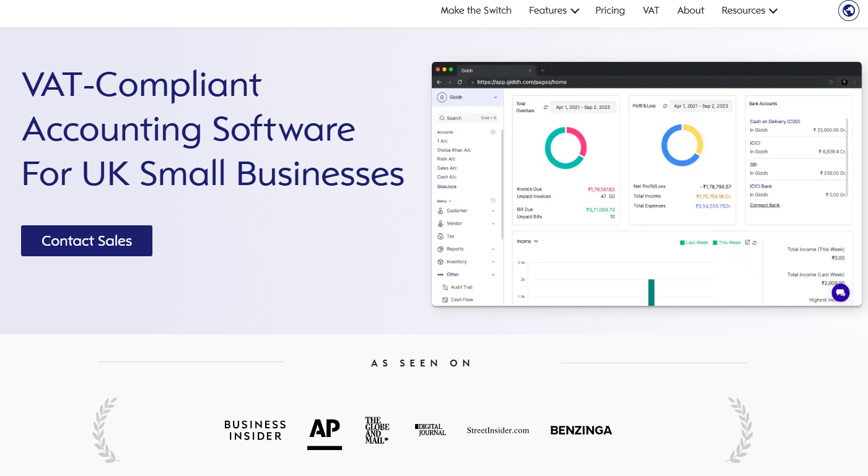
Task: Click the Audit Trail icon
Action: click(445, 287)
